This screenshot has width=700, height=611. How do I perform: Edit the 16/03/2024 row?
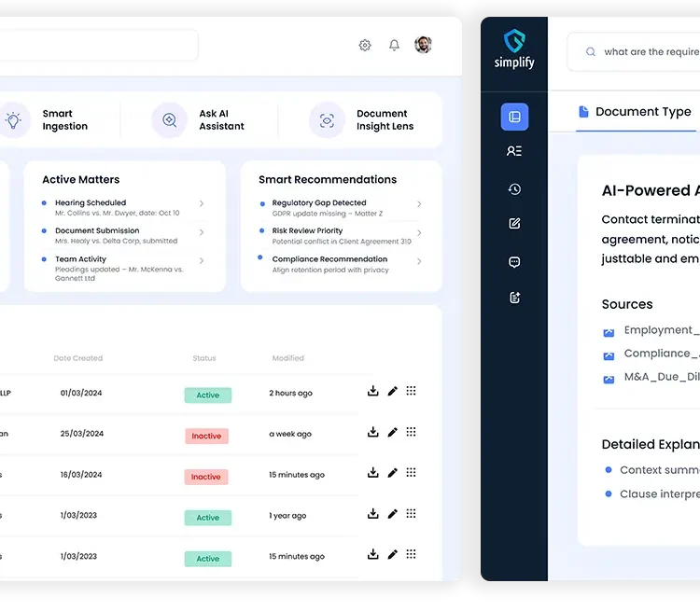(x=392, y=473)
